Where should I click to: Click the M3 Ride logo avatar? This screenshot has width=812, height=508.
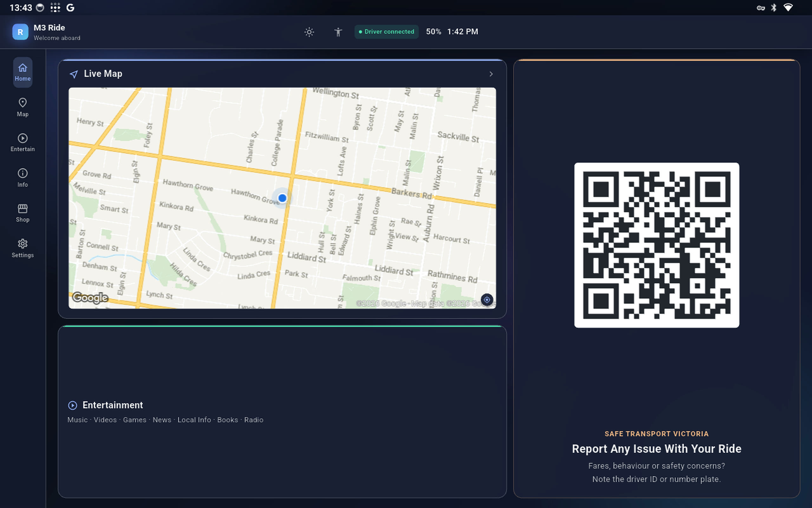20,32
